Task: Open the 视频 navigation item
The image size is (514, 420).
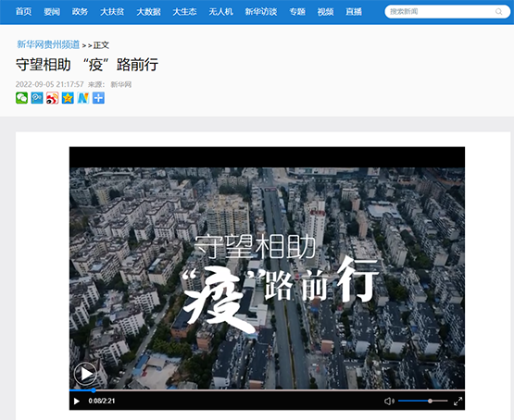Action: pyautogui.click(x=325, y=12)
